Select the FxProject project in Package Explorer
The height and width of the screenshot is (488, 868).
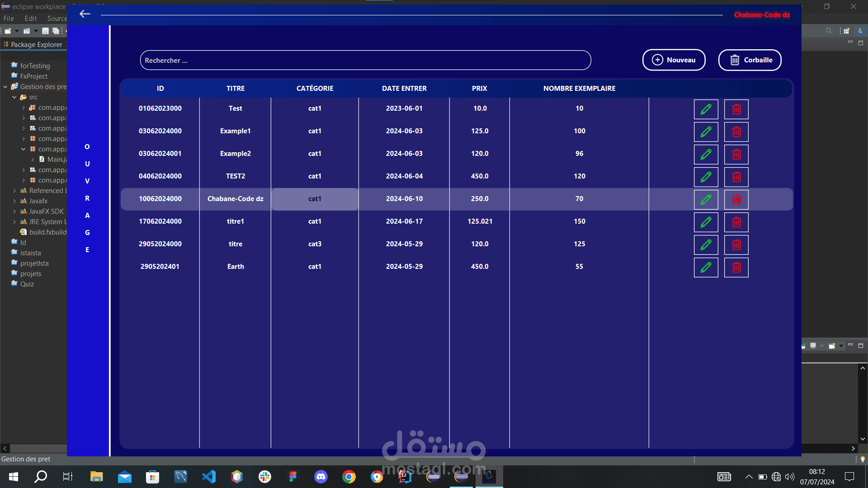[33, 76]
